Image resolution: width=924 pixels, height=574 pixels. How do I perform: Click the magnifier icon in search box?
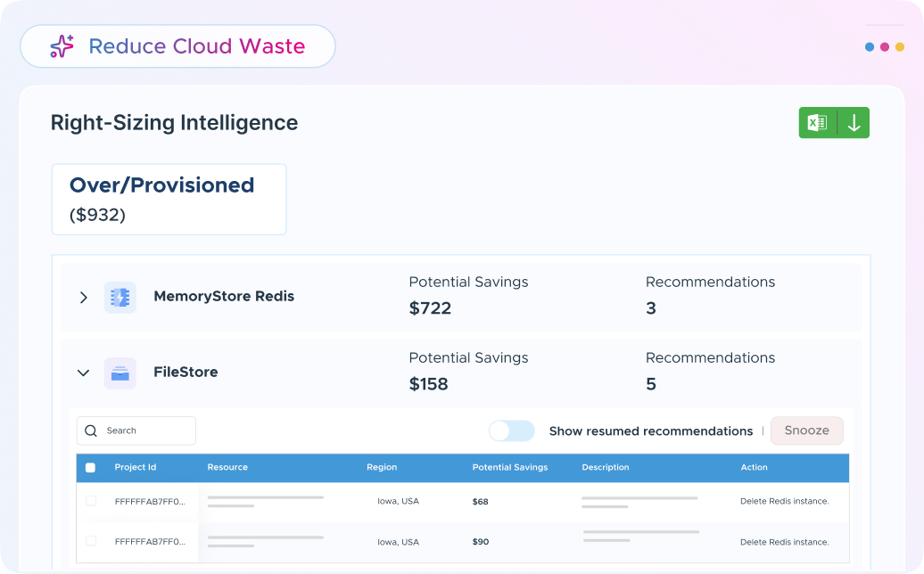(91, 430)
